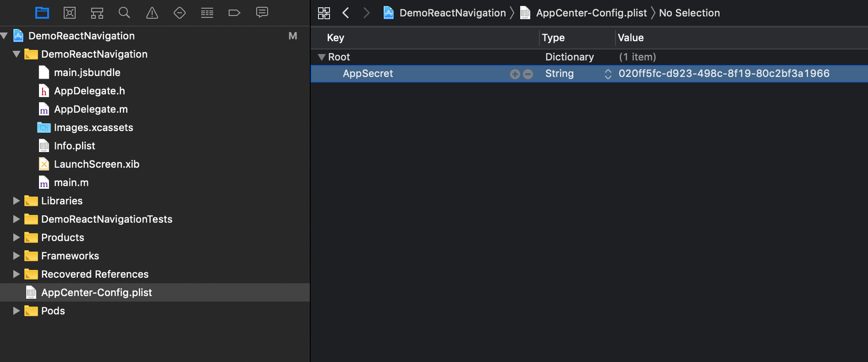Open the Find navigator magnifier icon

point(124,13)
